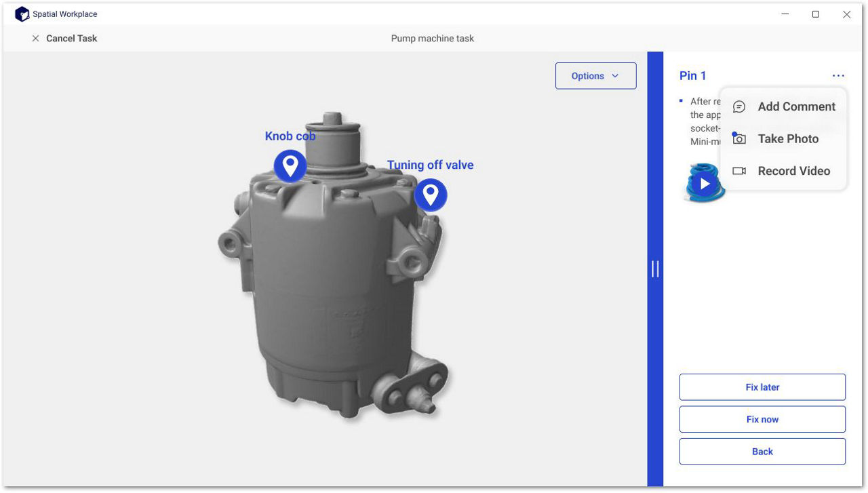
Task: Open the Options dropdown
Action: (x=595, y=76)
